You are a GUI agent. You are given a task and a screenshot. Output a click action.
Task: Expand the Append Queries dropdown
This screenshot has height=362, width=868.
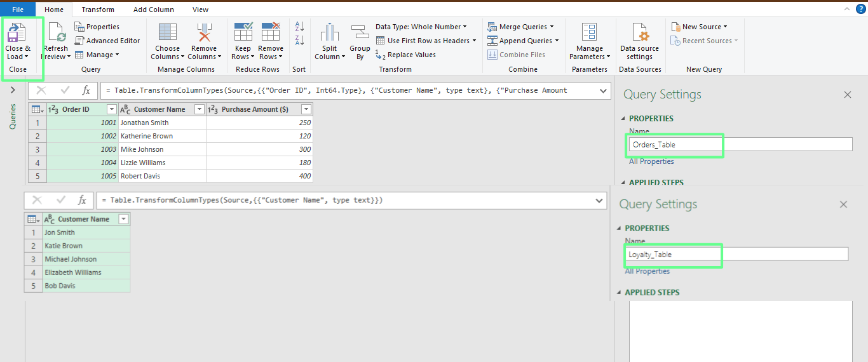coord(557,41)
